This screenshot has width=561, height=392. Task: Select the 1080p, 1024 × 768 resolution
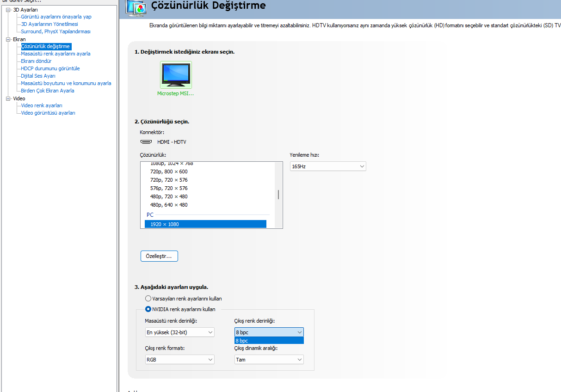[172, 164]
